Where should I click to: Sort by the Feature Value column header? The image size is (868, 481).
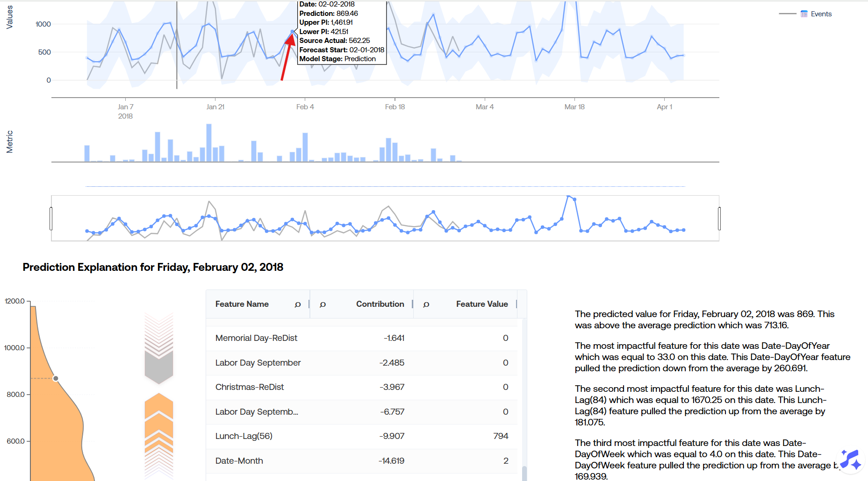pyautogui.click(x=481, y=304)
